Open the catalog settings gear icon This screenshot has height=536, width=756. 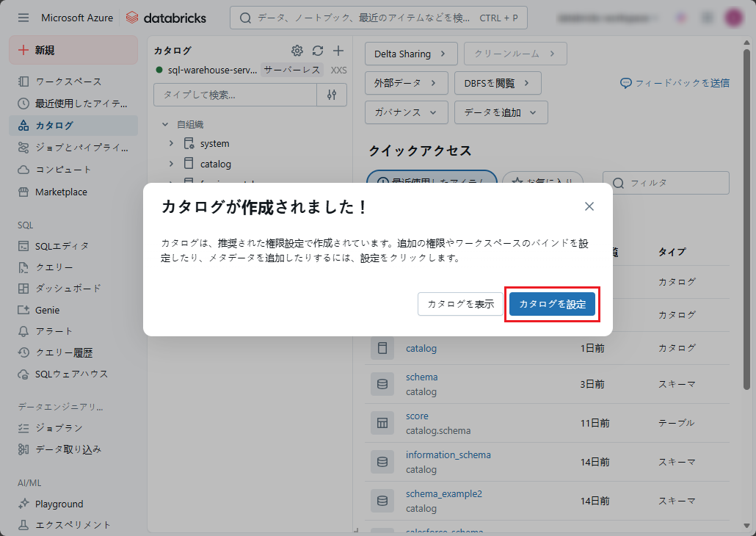[297, 51]
